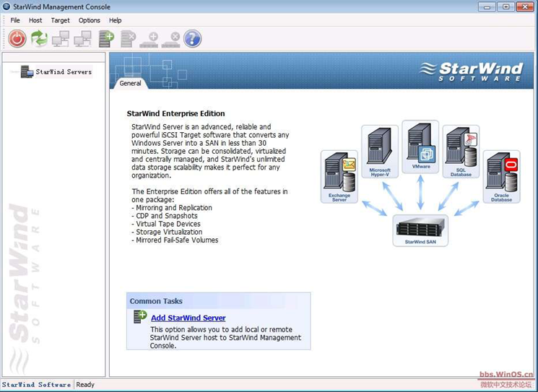Click the 'CDP and Snapshots' feature line
Screen dimensions: 538x392
click(165, 216)
